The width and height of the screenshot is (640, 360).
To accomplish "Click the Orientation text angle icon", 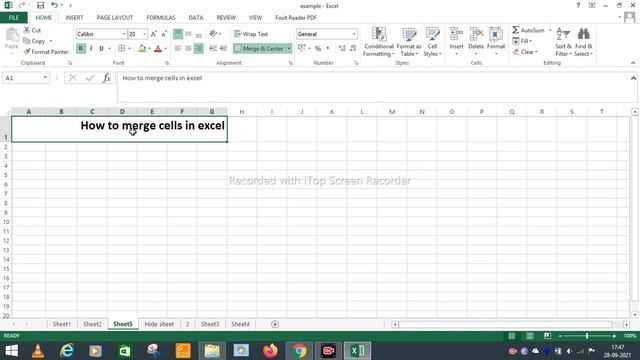I will 213,34.
